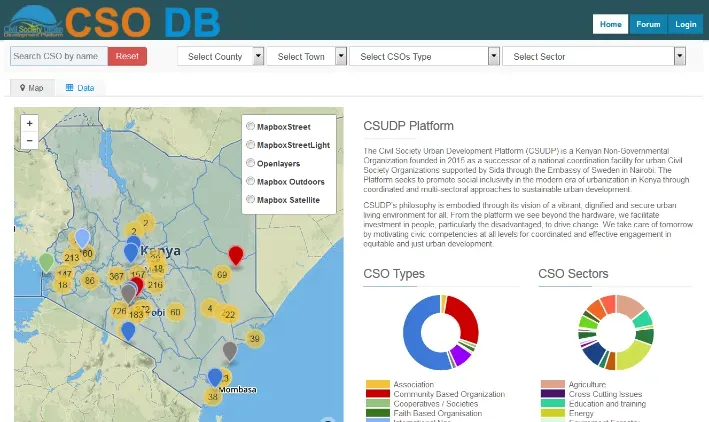709x422 pixels.
Task: Click the blue map pin near Mombasa
Action: click(215, 378)
